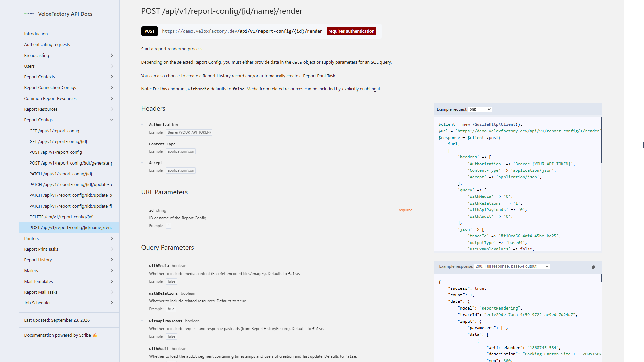Click the Bearer {YOUR_API_TOKEN} example value
644x362 pixels.
(189, 132)
